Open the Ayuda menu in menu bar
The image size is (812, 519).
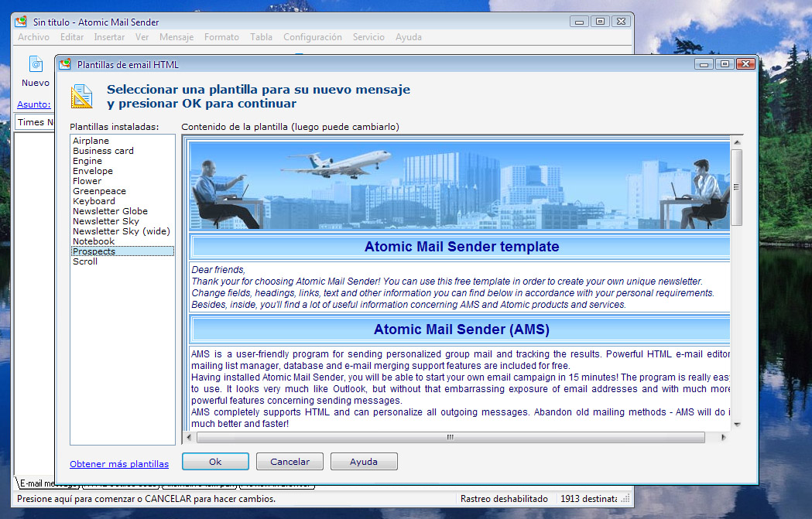click(x=409, y=37)
